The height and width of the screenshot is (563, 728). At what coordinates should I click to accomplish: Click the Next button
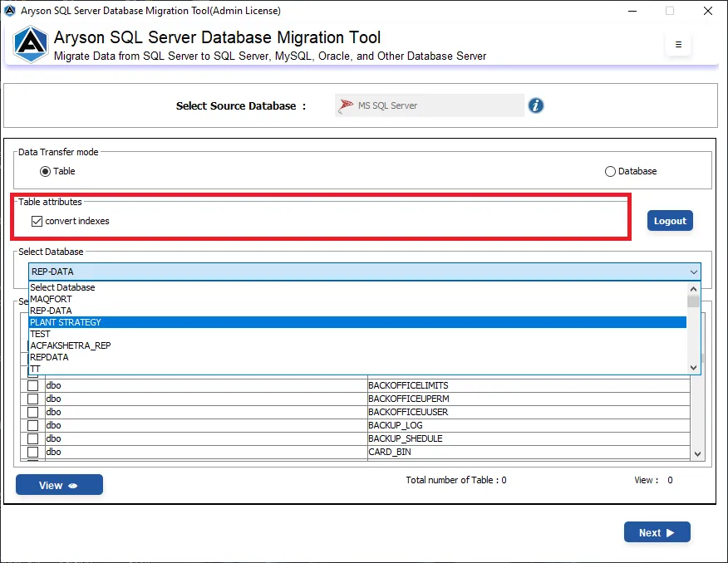(x=657, y=532)
